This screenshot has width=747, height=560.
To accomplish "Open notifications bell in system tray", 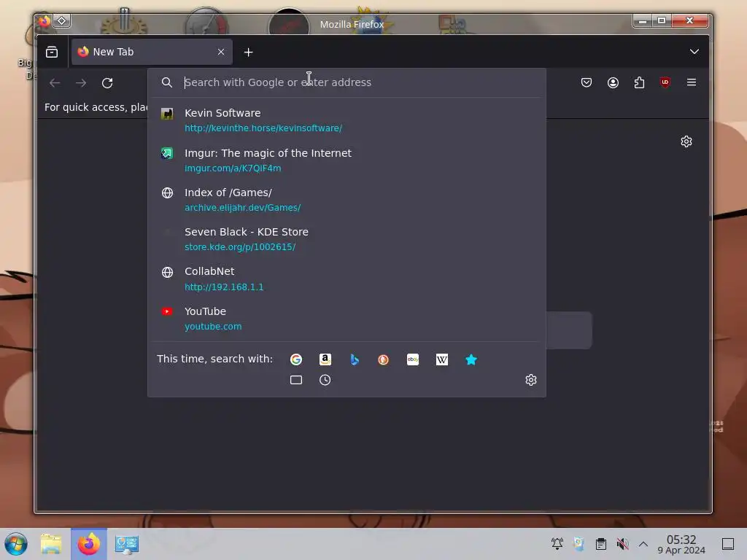I will [x=557, y=543].
